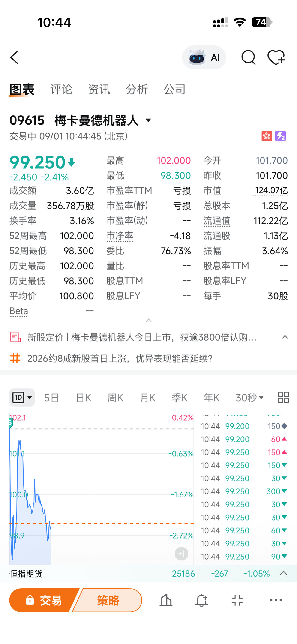Tap the 振幅 value 3.64%
The width and height of the screenshot is (297, 644).
tap(275, 251)
